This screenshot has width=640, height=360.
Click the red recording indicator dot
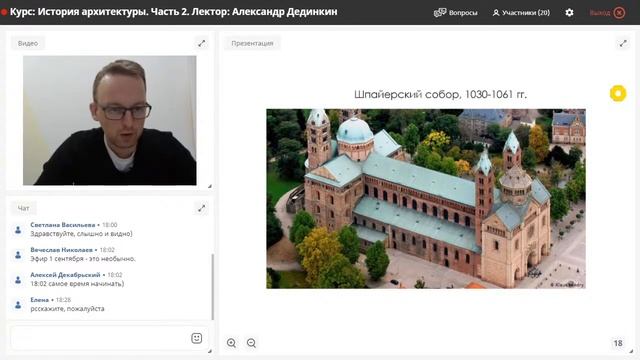pyautogui.click(x=4, y=12)
